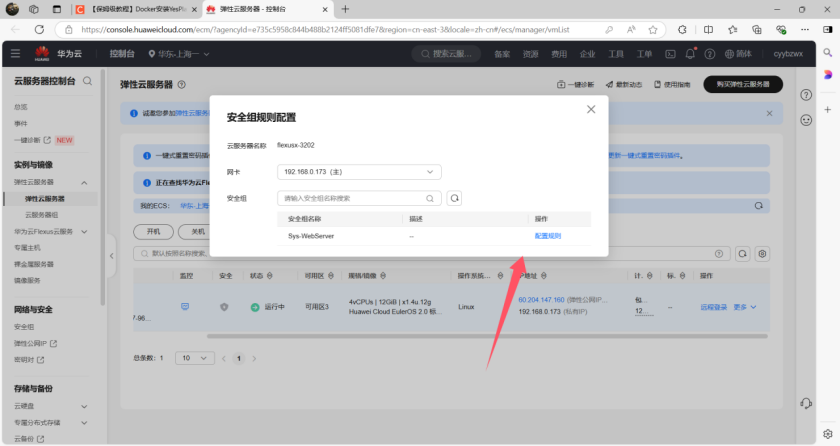Open 总览 in the sidebar

click(x=20, y=107)
